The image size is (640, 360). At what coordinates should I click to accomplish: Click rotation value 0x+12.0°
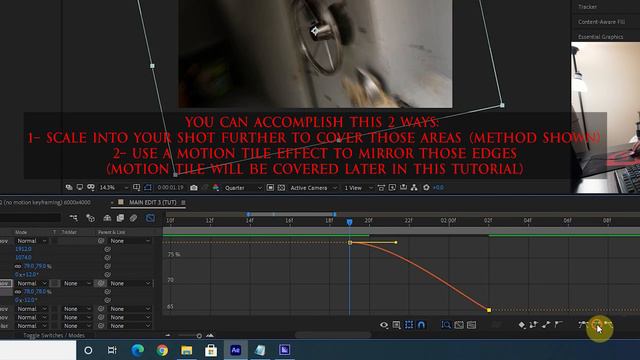(x=27, y=275)
